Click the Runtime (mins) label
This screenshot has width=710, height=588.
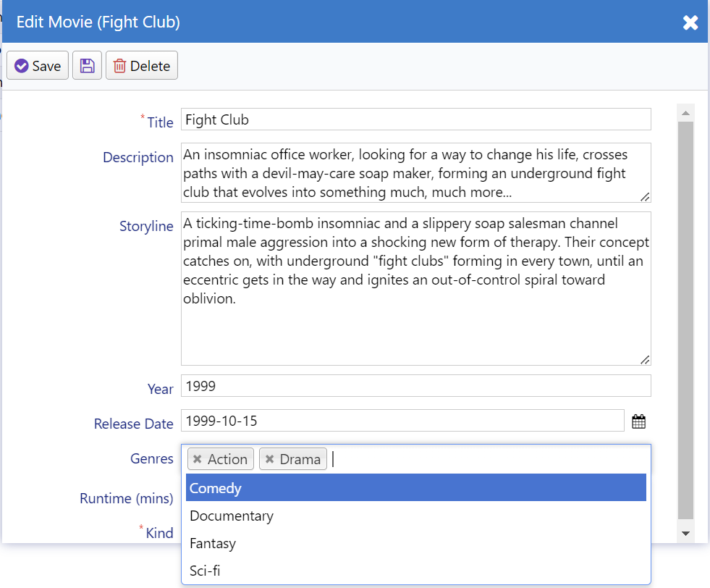point(127,498)
